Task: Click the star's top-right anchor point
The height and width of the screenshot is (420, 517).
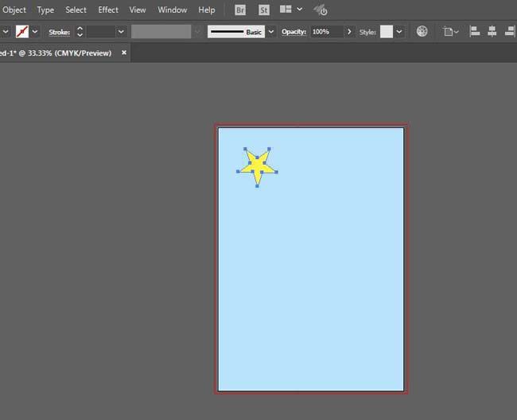Action: pyautogui.click(x=269, y=149)
